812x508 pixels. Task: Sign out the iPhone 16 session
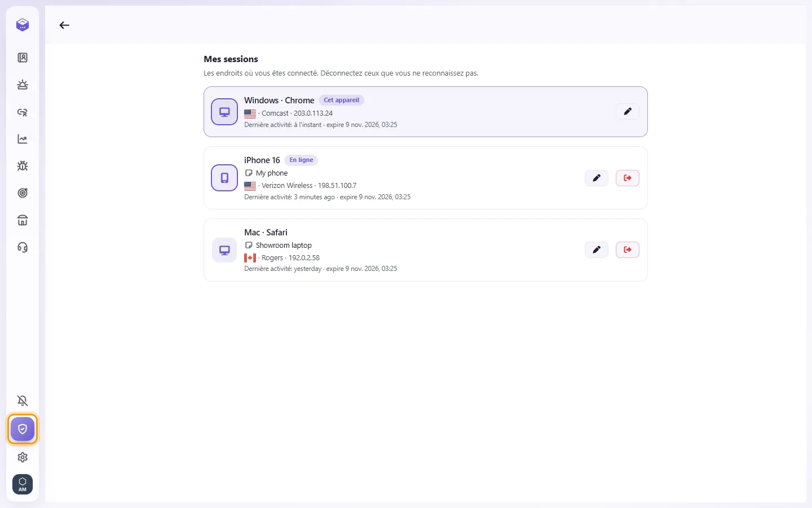[628, 178]
